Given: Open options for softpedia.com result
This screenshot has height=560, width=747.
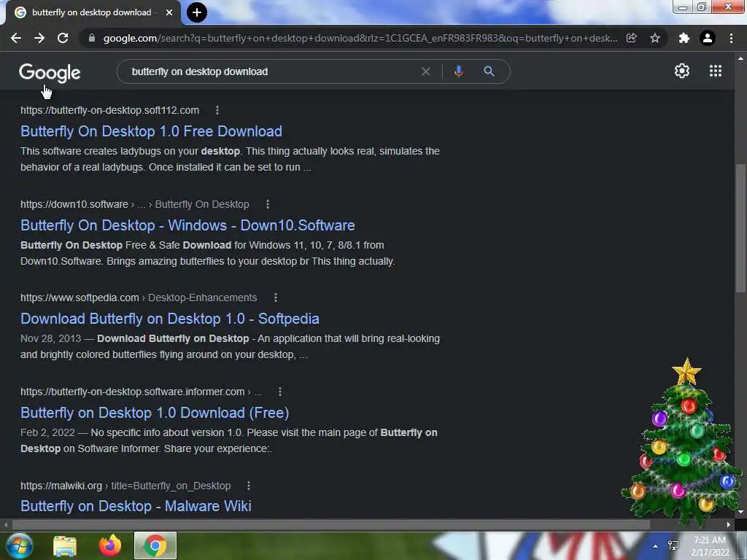Looking at the screenshot, I should 275,297.
